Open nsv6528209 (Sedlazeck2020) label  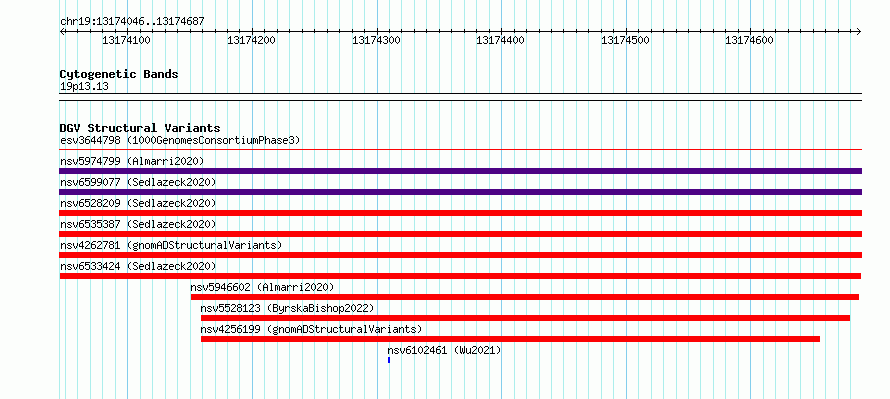coord(138,203)
